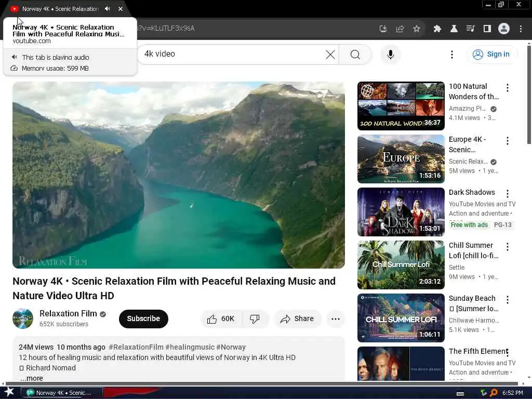Viewport: 532px width, 399px height.
Task: Click 'Chillwave Harmo...' channel name
Action: click(474, 320)
